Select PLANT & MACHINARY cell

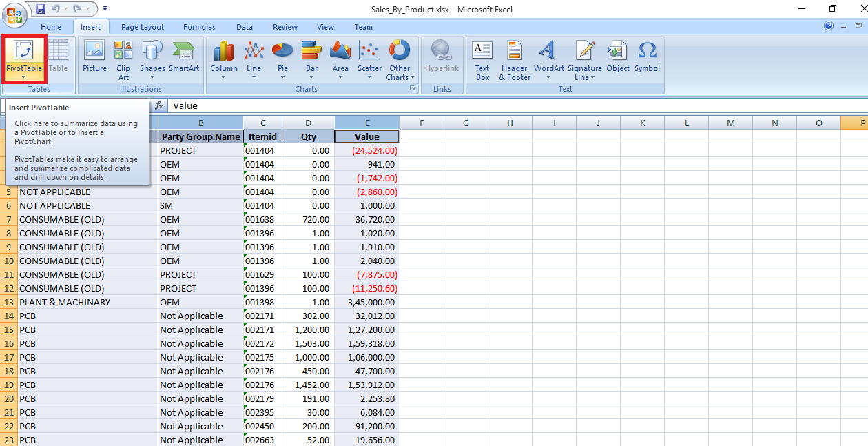(x=87, y=302)
